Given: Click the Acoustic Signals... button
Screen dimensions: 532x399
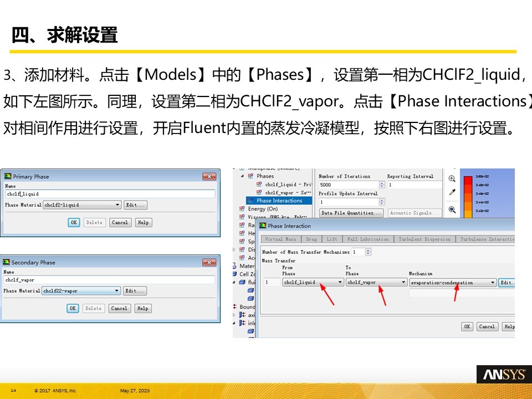Looking at the screenshot, I should pyautogui.click(x=415, y=213).
